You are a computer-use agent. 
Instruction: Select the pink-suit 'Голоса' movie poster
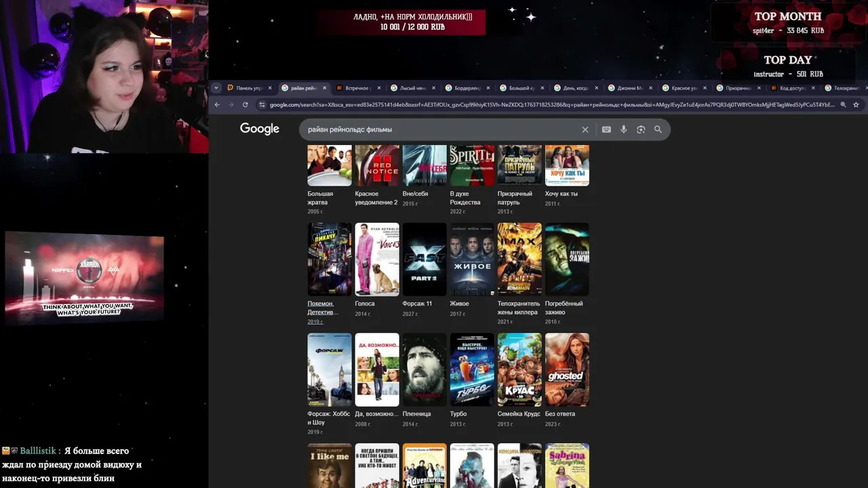[377, 260]
